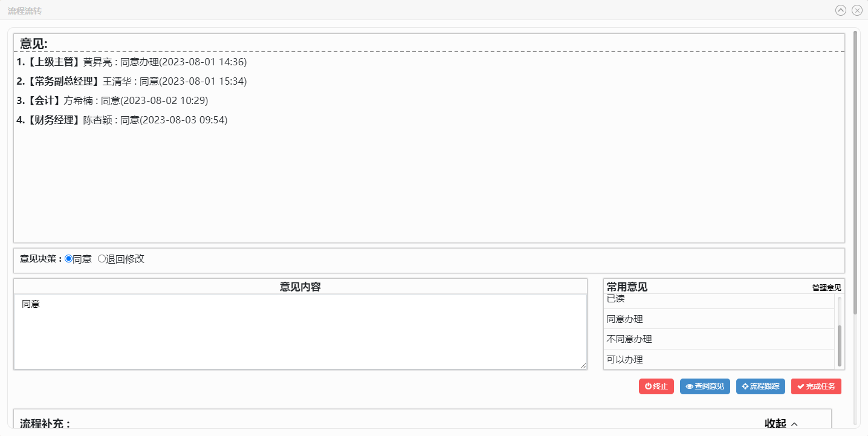
Task: Open the 流程跟踪 button
Action: click(760, 386)
